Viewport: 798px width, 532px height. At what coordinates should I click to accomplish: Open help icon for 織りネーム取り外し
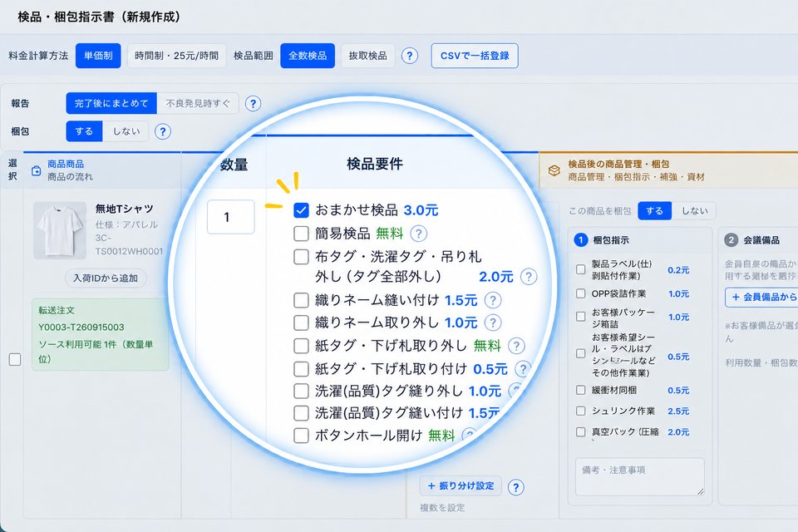pos(492,323)
